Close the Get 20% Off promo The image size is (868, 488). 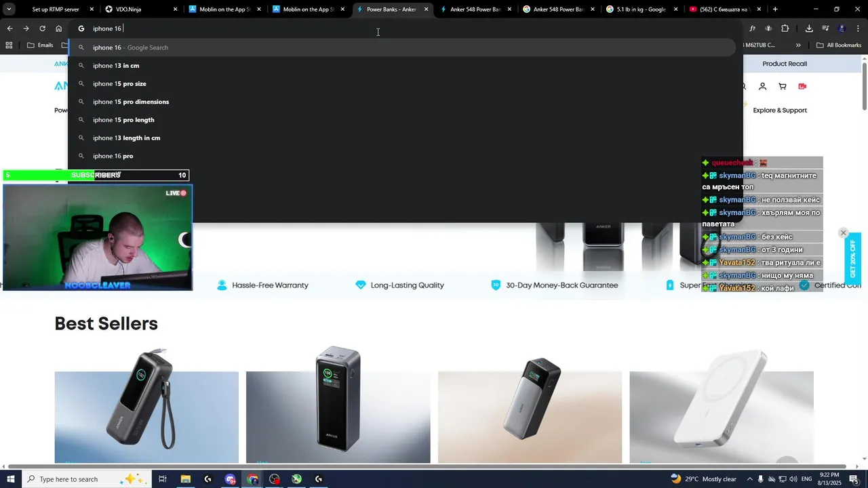[x=844, y=232]
